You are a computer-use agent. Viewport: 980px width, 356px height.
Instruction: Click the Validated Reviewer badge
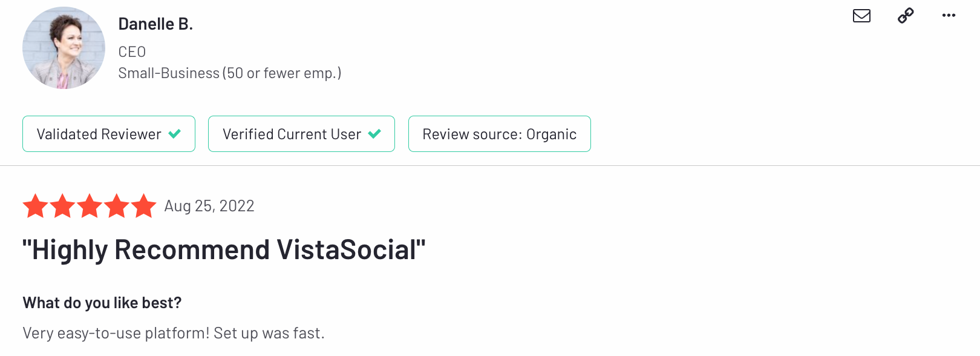[109, 134]
